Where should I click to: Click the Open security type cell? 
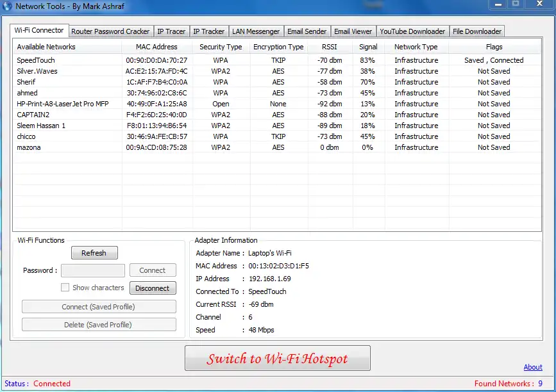click(x=221, y=104)
